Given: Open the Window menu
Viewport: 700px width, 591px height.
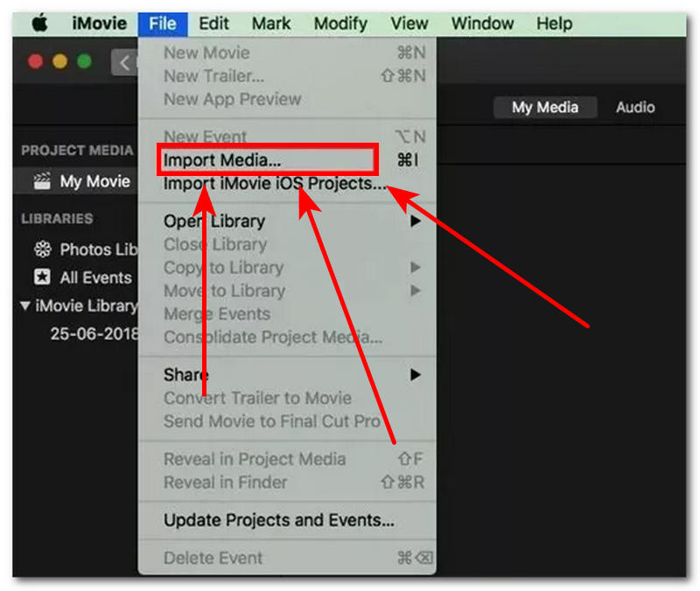Looking at the screenshot, I should 482,24.
